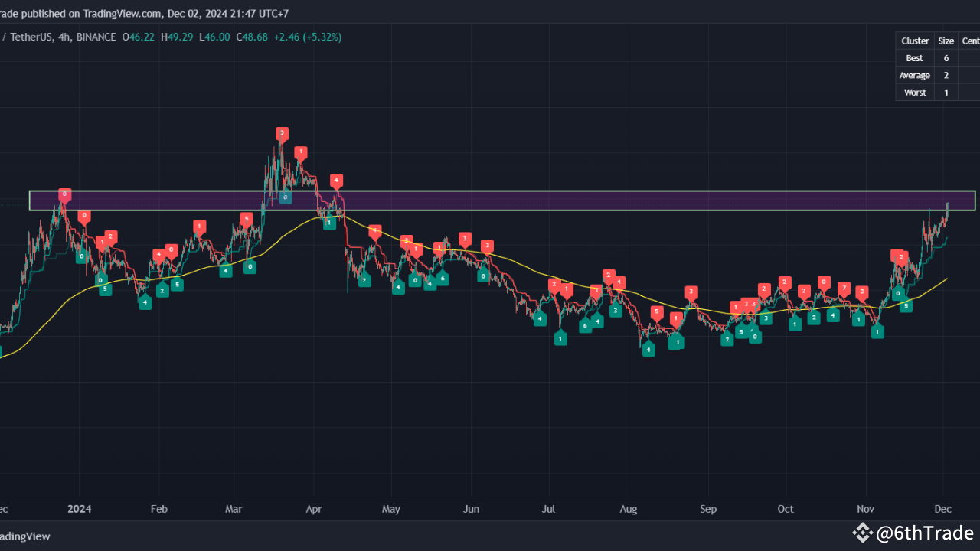980x551 pixels.
Task: Select the teal "4" buy marker at the August low
Action: point(648,349)
